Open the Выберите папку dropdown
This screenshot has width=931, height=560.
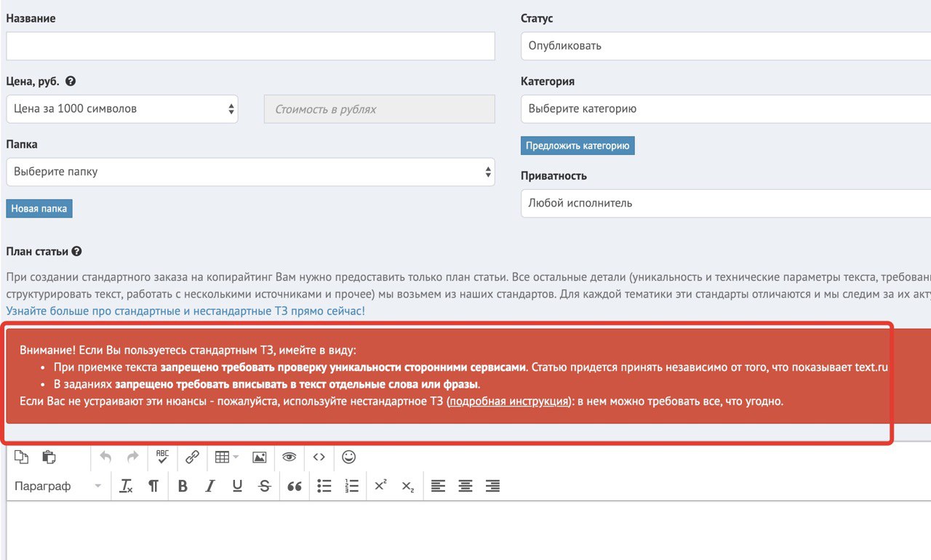(x=250, y=172)
